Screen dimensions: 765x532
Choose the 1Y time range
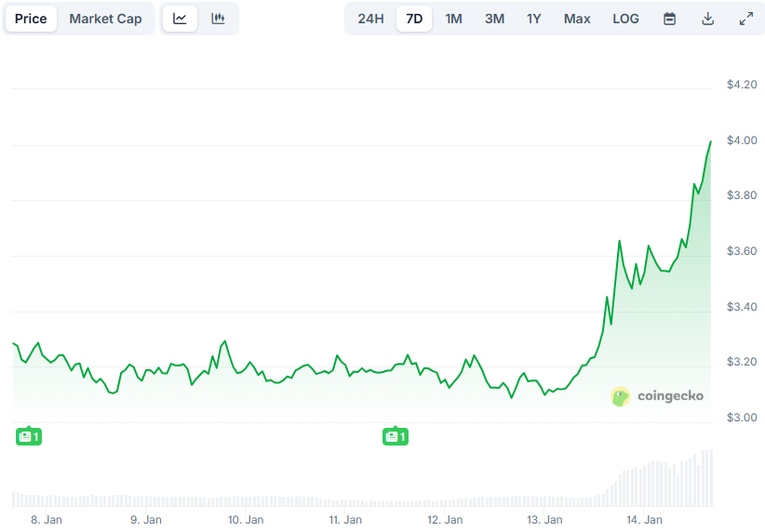[x=533, y=19]
